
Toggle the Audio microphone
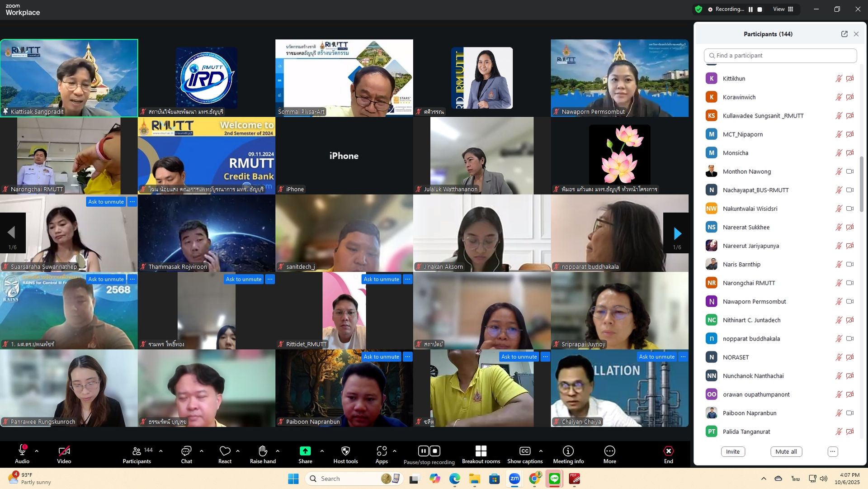[x=22, y=451]
